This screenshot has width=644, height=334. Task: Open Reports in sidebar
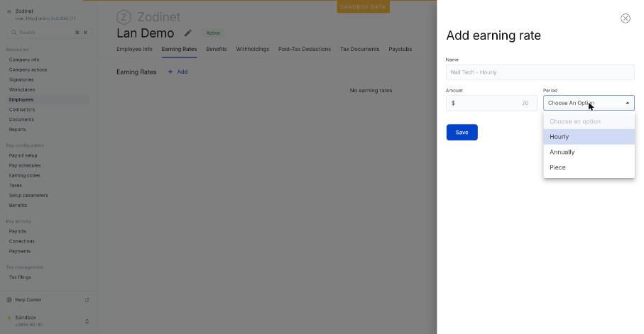(x=17, y=129)
